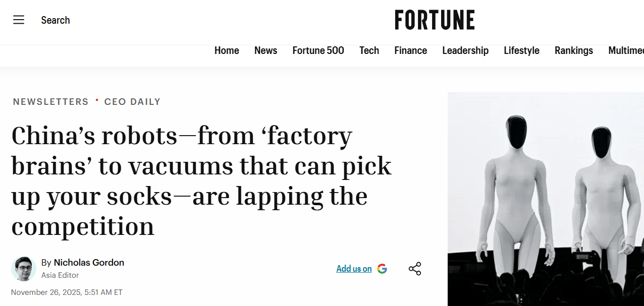Click the NEWSLETTERS category link
Screen dimensions: 644x306
point(50,102)
